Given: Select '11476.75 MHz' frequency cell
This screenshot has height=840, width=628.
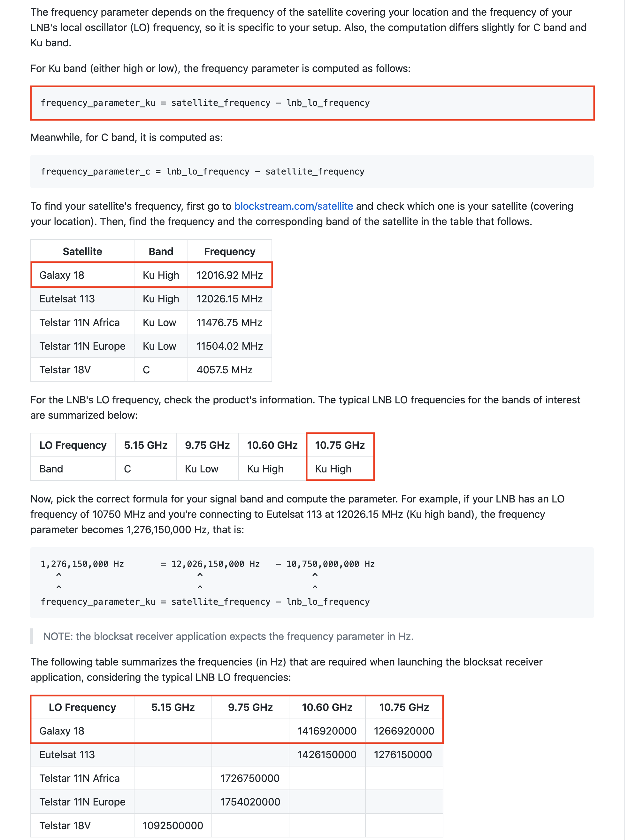Looking at the screenshot, I should (230, 323).
